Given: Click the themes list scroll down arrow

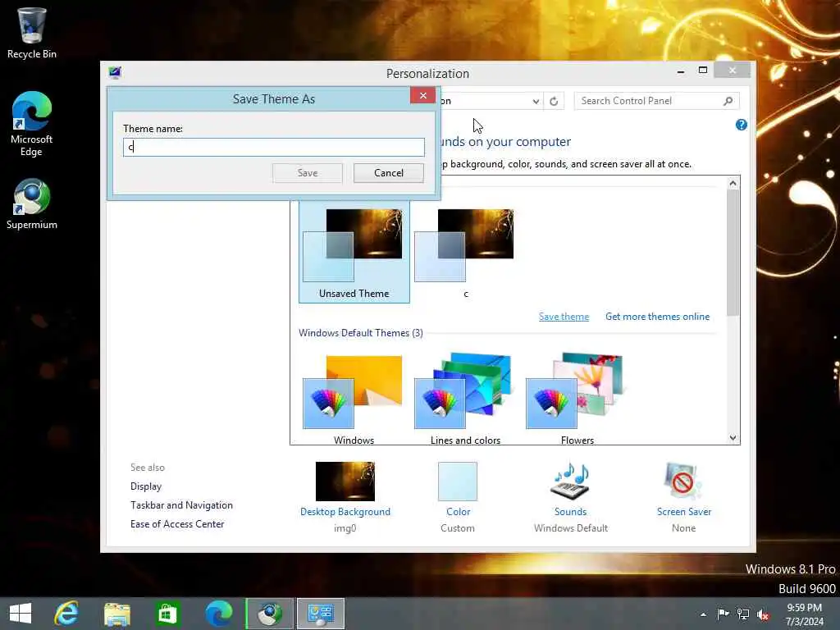Looking at the screenshot, I should click(733, 438).
